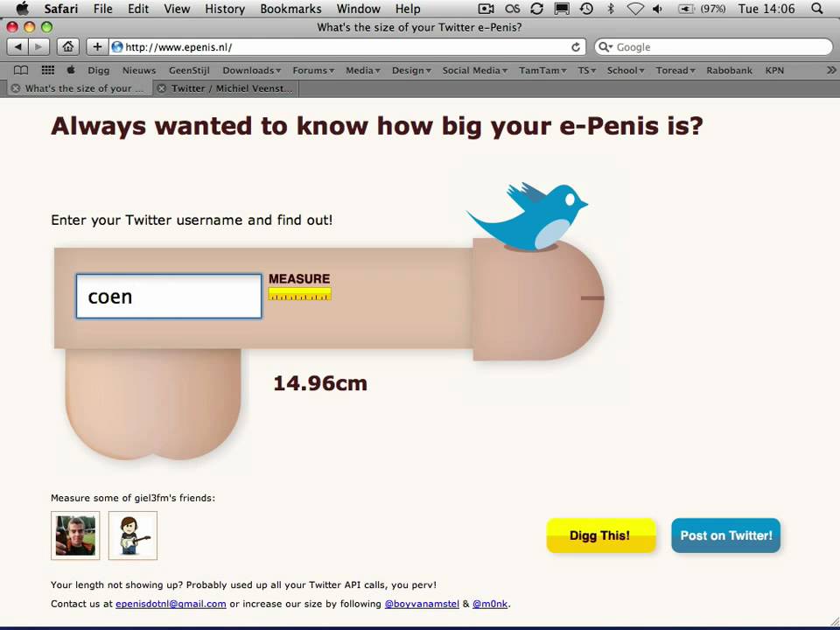Show bookmarks via the open book icon

click(x=21, y=70)
